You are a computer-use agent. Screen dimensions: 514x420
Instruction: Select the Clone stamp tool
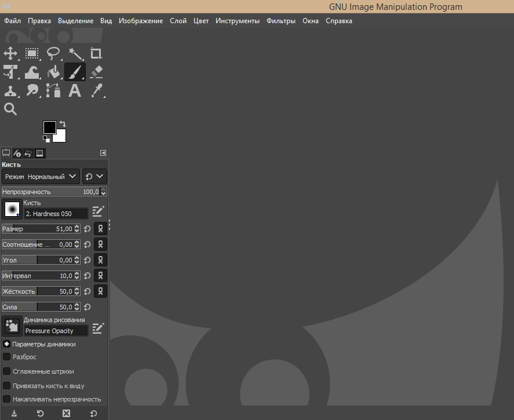(10, 90)
